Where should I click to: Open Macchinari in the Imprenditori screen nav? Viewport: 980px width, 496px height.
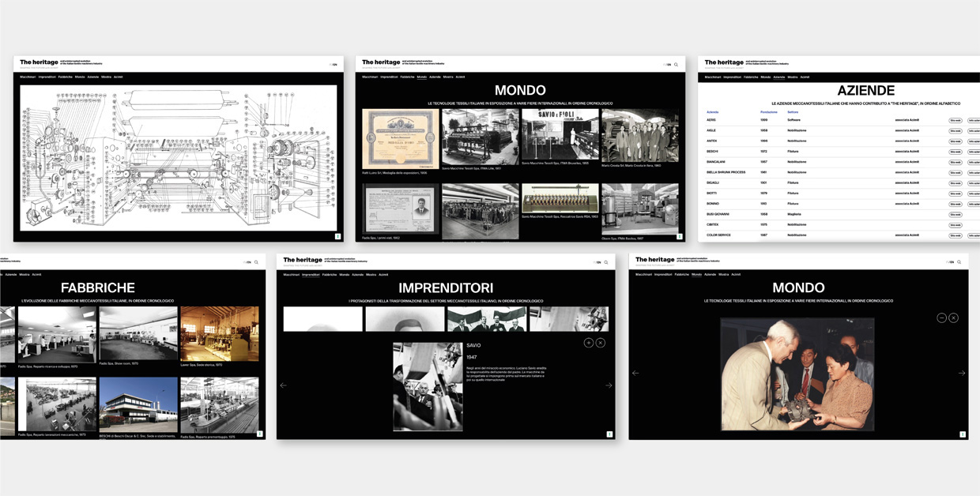coord(292,275)
